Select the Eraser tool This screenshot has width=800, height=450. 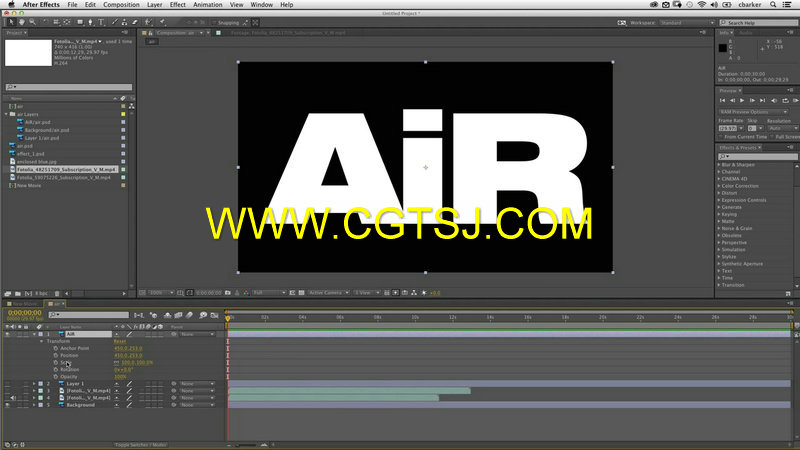135,22
